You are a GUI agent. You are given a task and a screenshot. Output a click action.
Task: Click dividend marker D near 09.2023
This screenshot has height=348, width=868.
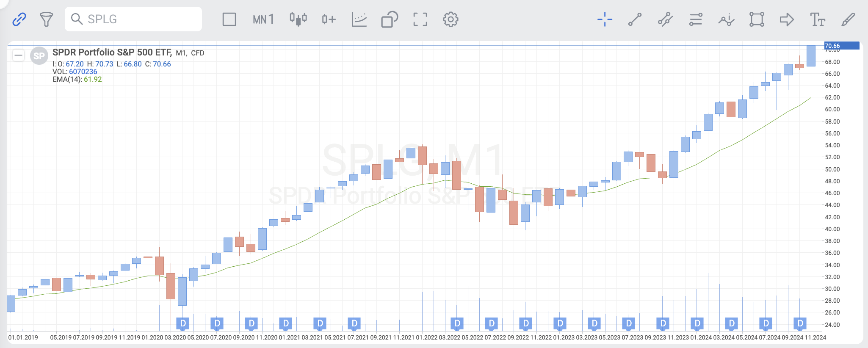(x=663, y=323)
